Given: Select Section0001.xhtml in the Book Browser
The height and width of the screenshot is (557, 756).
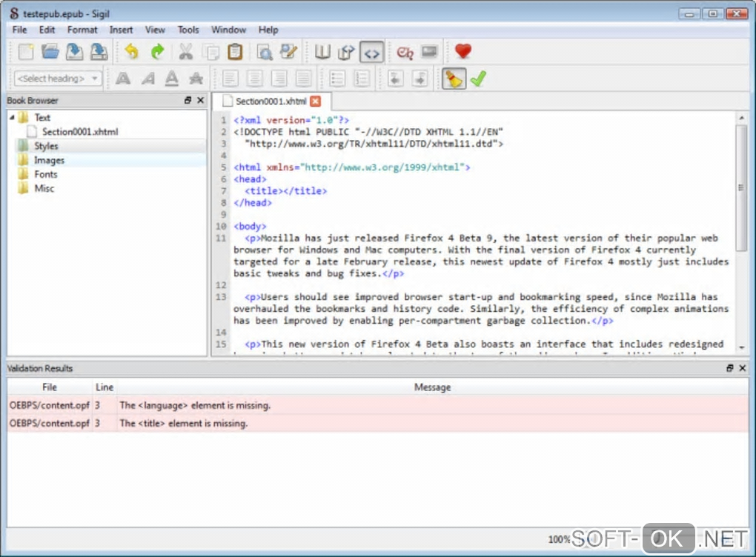Looking at the screenshot, I should click(x=79, y=132).
